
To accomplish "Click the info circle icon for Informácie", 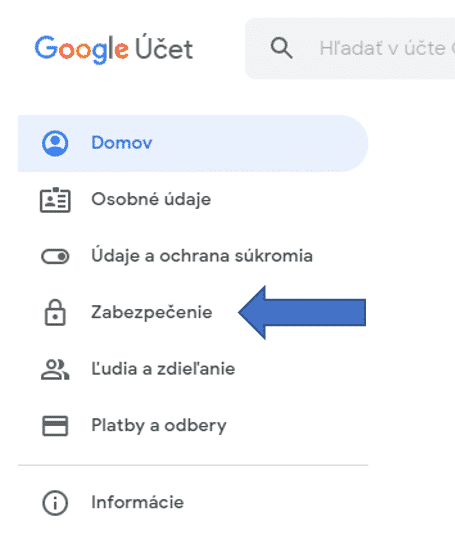I will tap(55, 503).
